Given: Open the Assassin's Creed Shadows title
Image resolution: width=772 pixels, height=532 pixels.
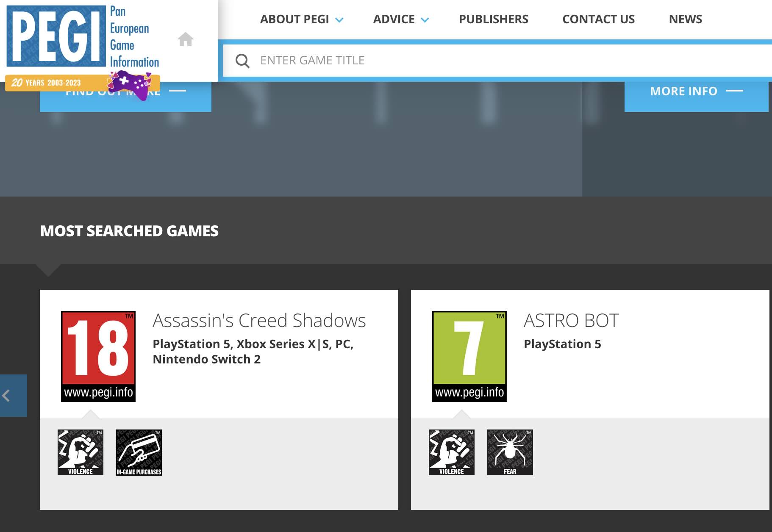Looking at the screenshot, I should (259, 321).
